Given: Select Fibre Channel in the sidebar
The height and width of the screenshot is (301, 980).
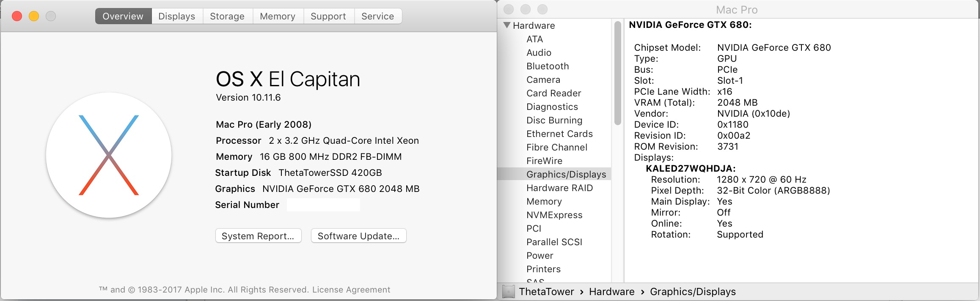Looking at the screenshot, I should coord(557,147).
